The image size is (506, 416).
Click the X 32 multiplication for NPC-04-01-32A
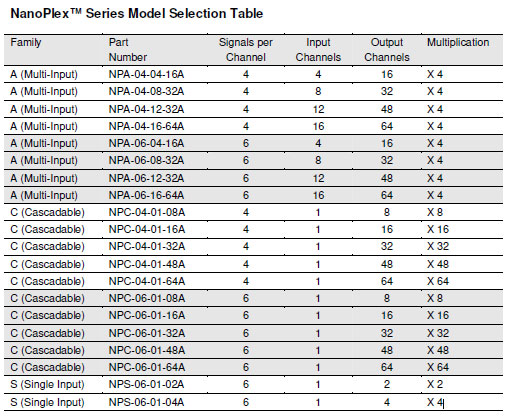438,246
